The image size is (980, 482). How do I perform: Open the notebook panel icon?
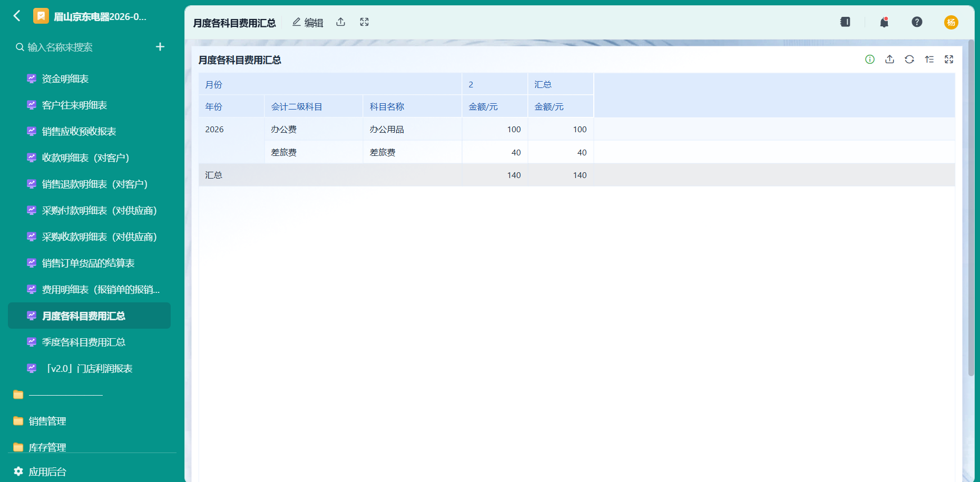coord(845,22)
